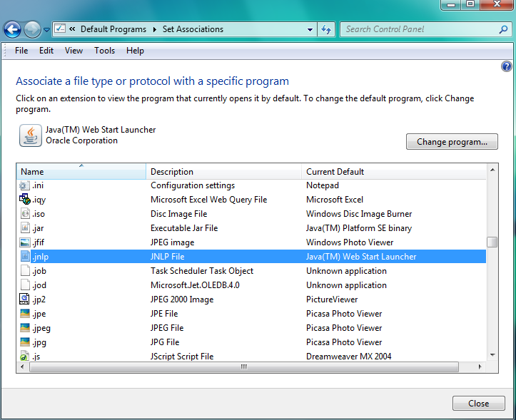Select the .jp2 file icon
The image size is (516, 420).
tap(25, 299)
